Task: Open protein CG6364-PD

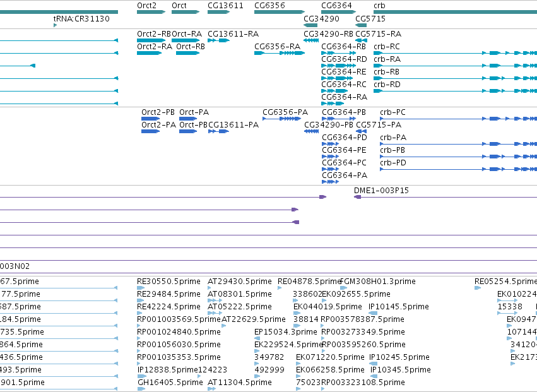Action: [x=344, y=138]
